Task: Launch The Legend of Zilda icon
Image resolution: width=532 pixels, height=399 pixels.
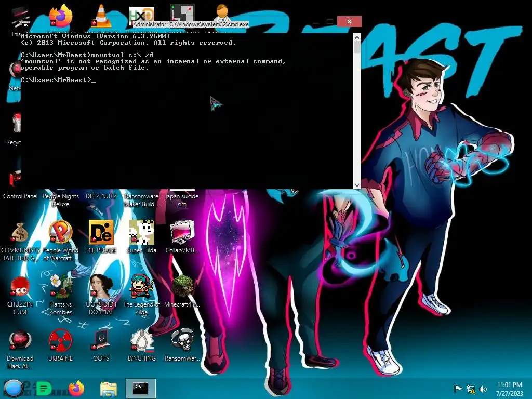Action: [x=141, y=286]
